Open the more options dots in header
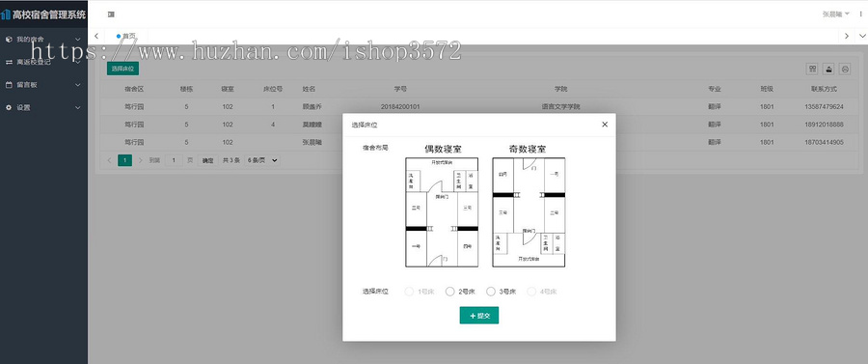This screenshot has height=364, width=868. [860, 14]
